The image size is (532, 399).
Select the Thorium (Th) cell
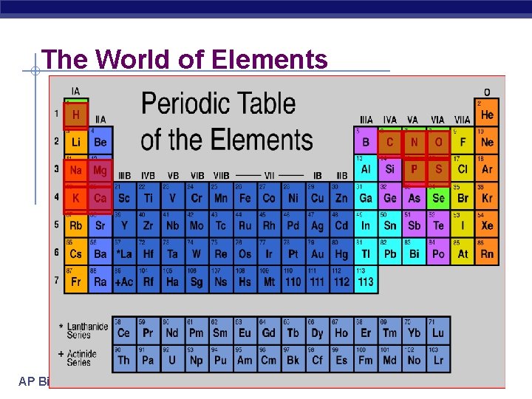(x=124, y=358)
